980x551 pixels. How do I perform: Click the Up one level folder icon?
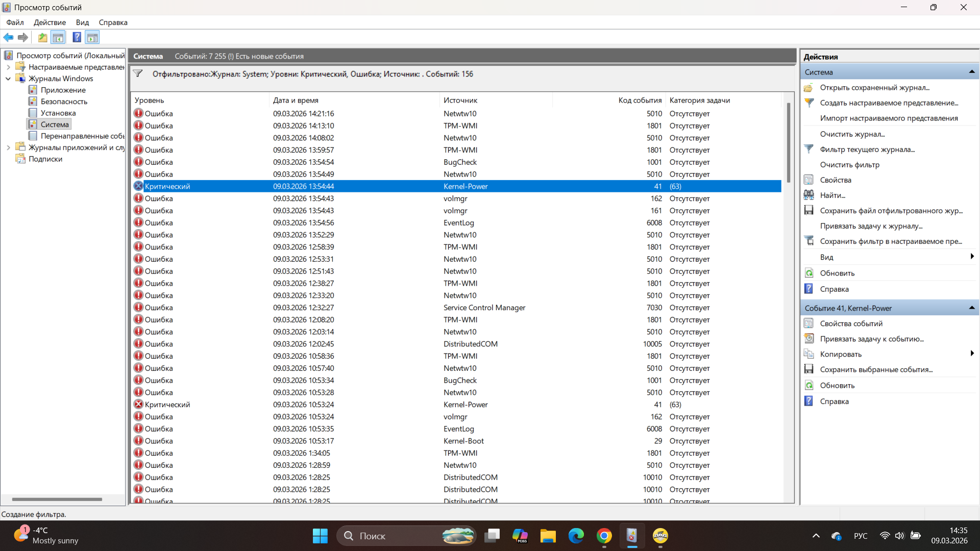(43, 37)
